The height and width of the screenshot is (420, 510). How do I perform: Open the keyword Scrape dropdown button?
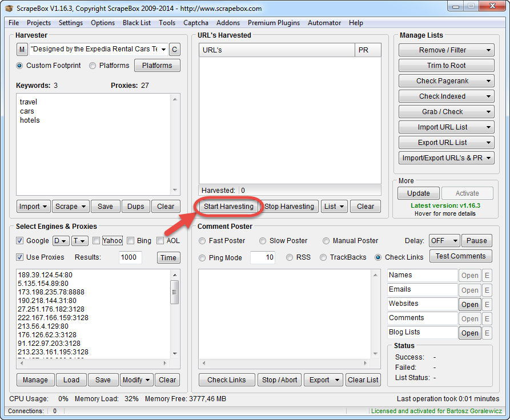(71, 207)
